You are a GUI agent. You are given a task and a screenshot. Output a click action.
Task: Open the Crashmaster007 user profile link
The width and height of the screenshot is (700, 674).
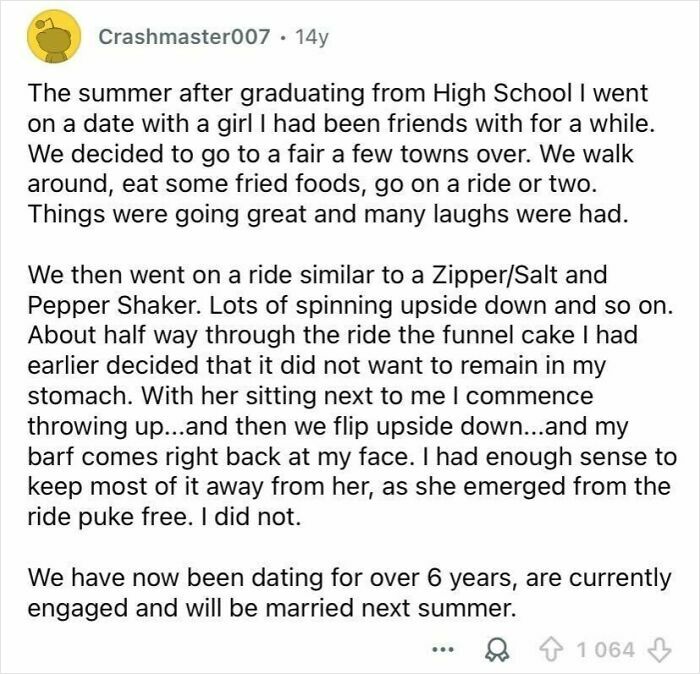(184, 37)
